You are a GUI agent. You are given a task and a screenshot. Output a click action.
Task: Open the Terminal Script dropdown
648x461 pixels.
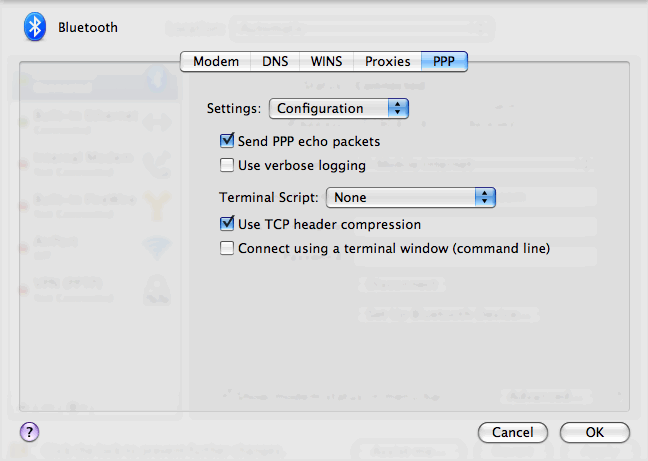tap(411, 198)
